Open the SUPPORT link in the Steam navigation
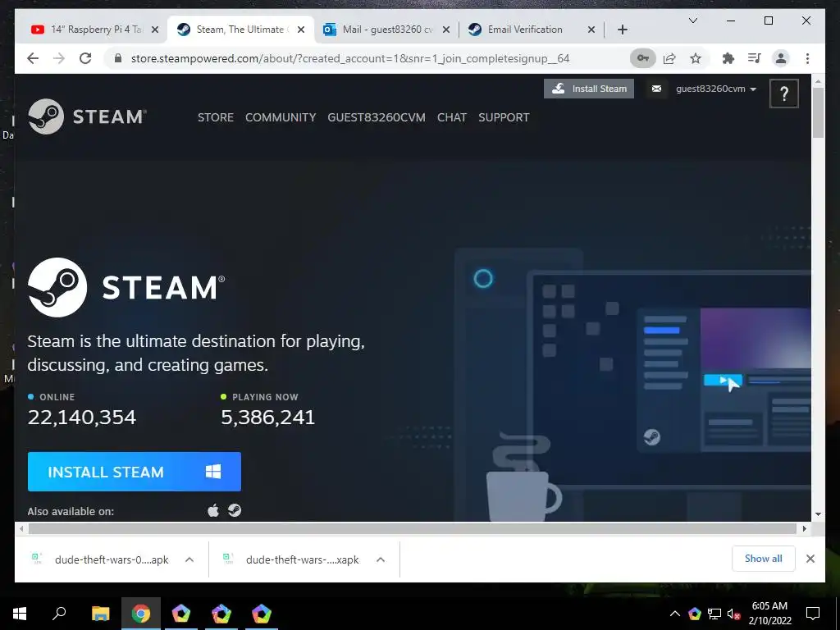This screenshot has width=840, height=630. coord(504,117)
